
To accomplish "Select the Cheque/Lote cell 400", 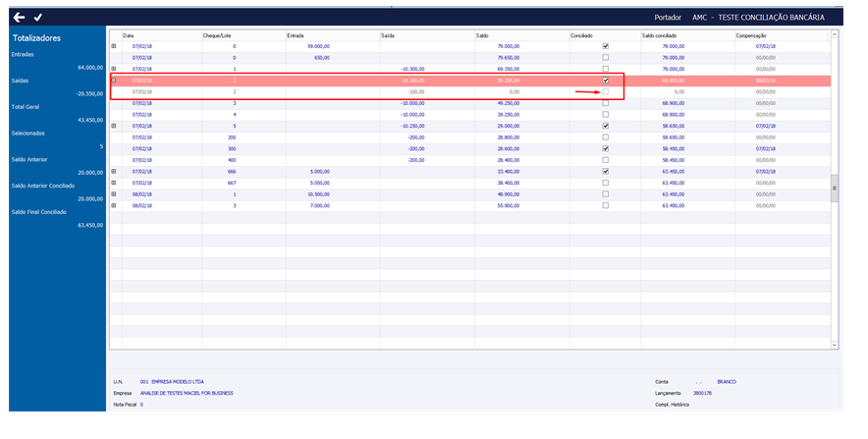I will click(x=233, y=160).
